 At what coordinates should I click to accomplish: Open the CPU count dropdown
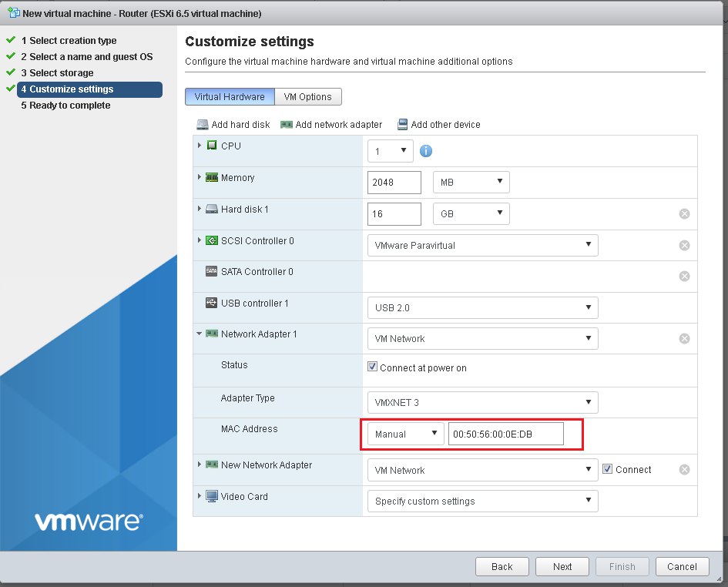coord(391,151)
